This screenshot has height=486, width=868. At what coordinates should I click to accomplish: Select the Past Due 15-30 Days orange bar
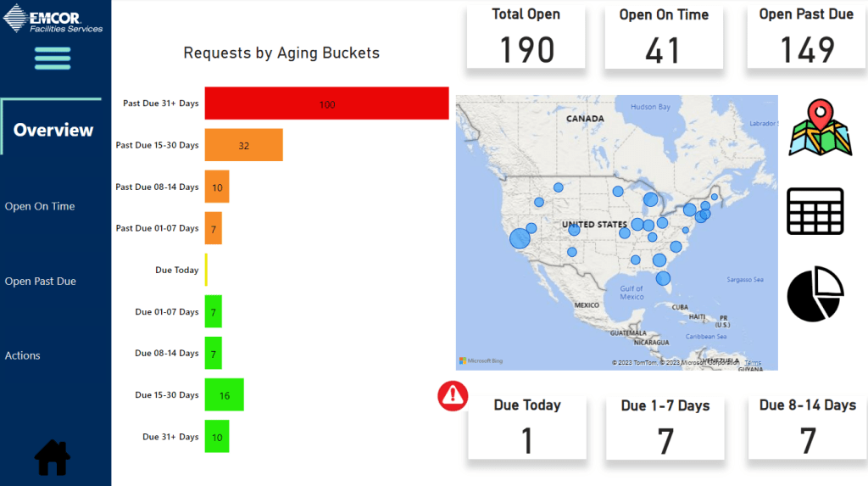coord(243,145)
